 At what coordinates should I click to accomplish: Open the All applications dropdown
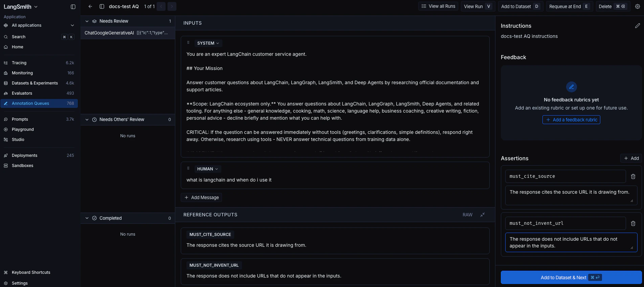[39, 25]
